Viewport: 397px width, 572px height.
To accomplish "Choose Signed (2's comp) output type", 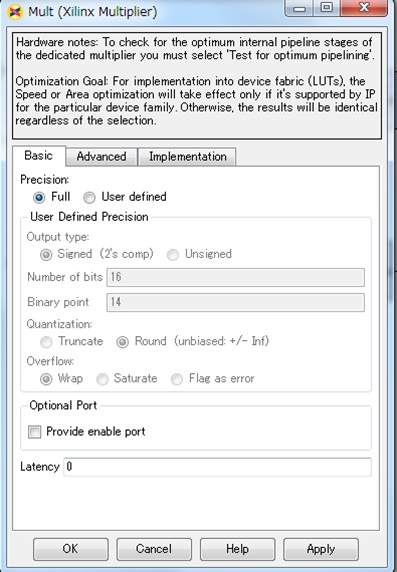I will pyautogui.click(x=46, y=255).
